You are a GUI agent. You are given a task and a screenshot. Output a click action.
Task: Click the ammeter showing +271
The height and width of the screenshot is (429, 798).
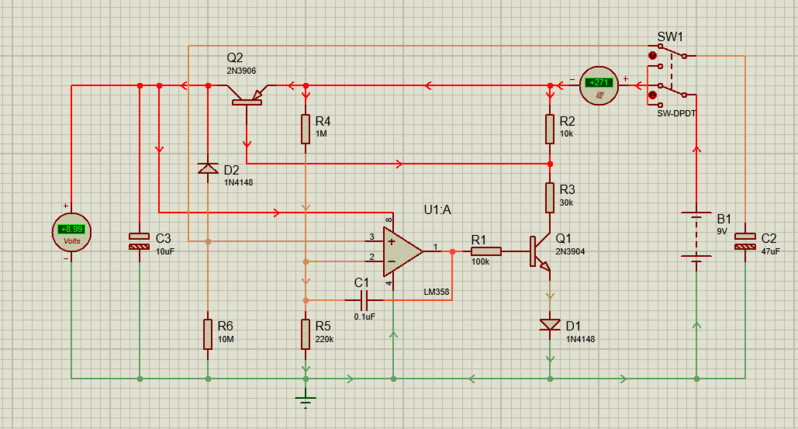click(599, 87)
